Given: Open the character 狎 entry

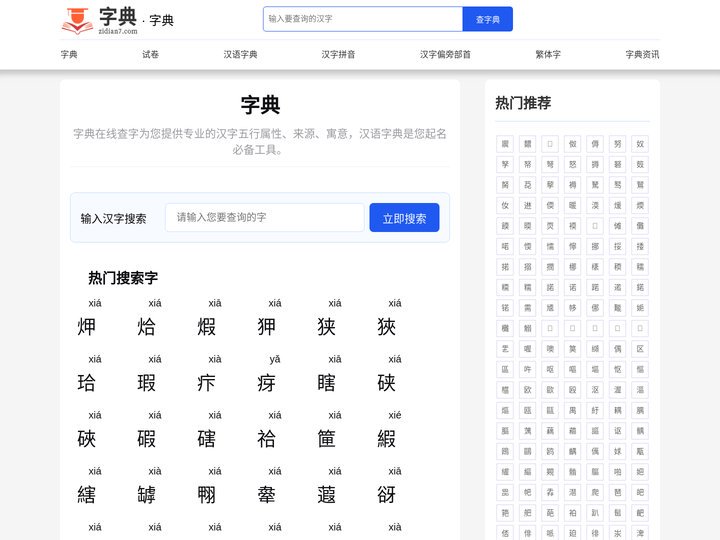Looking at the screenshot, I should pyautogui.click(x=267, y=326).
